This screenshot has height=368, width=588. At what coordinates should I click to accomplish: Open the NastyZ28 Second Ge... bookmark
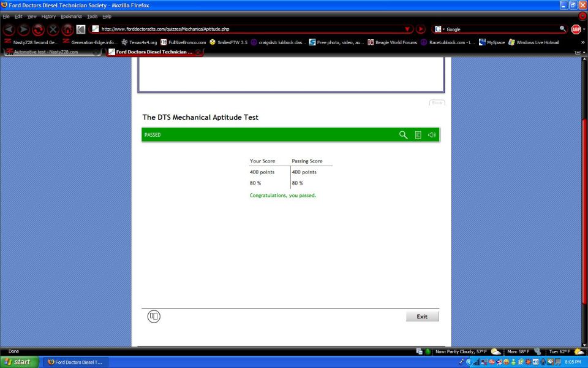31,42
